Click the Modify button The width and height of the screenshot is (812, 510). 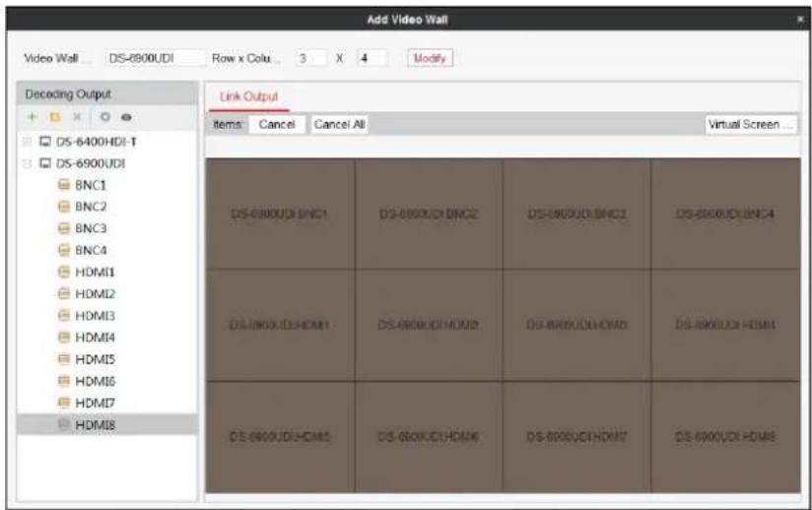pos(430,58)
